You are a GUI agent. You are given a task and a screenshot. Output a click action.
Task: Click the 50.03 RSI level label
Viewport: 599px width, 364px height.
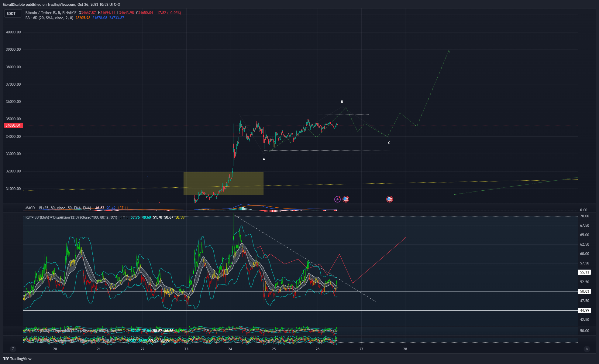(x=584, y=291)
